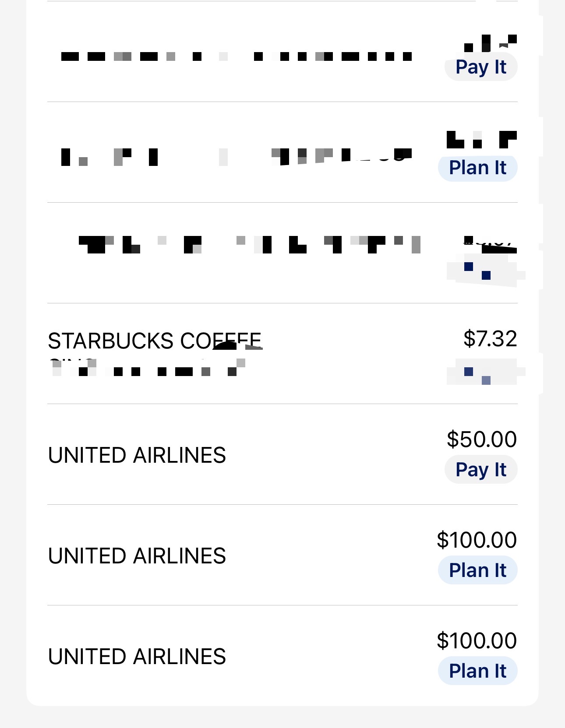Open the pixelated transaction beside the topmost Pay It
This screenshot has width=565, height=728.
click(x=282, y=52)
